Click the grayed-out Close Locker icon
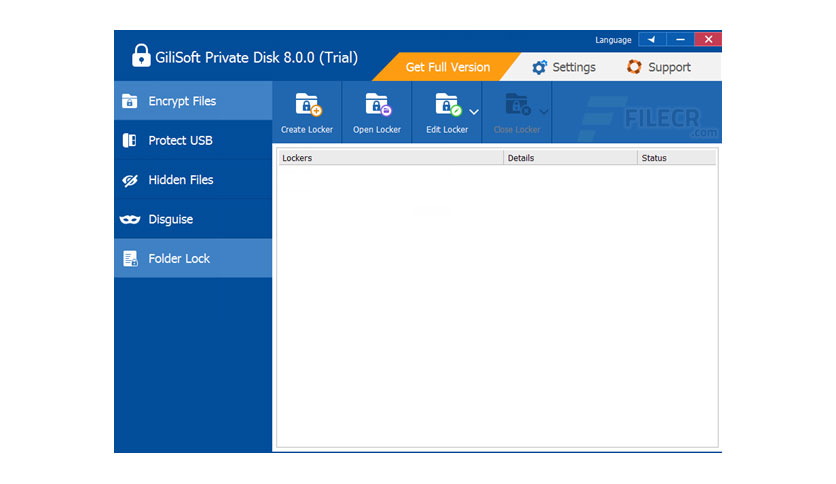 (x=517, y=105)
